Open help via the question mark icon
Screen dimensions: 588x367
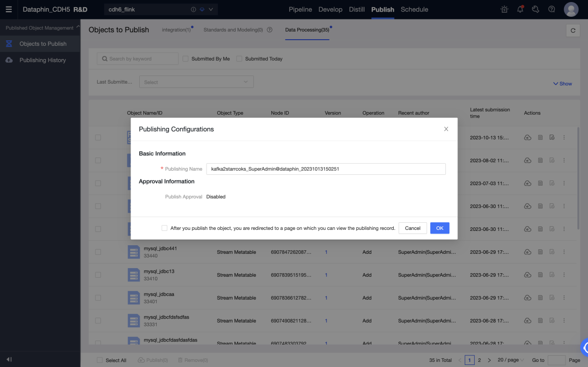[551, 9]
